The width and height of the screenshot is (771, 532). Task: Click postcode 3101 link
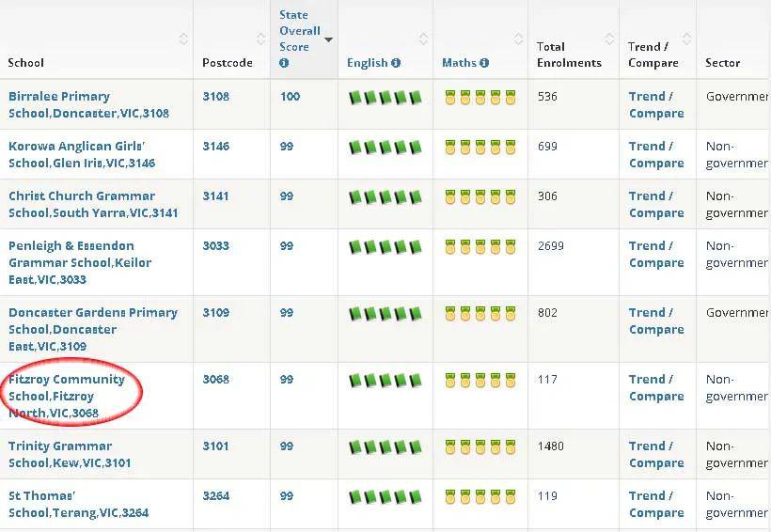click(x=216, y=446)
